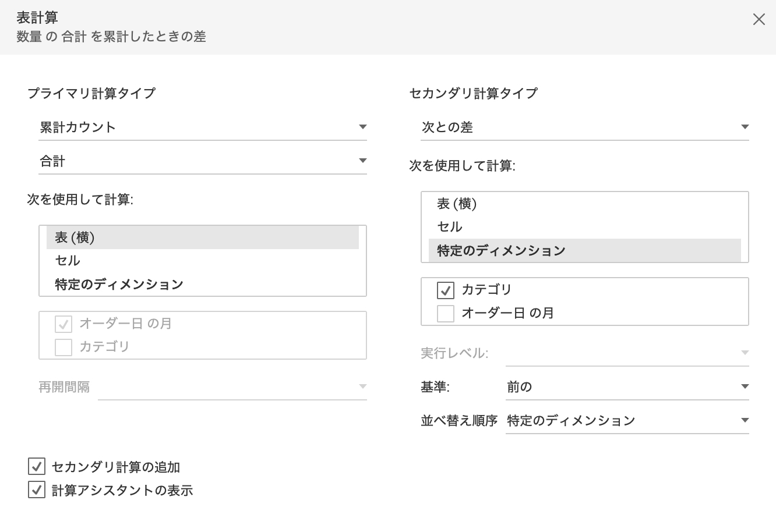Open the 基準 dropdown showing 前の
This screenshot has width=776, height=532.
pyautogui.click(x=627, y=386)
